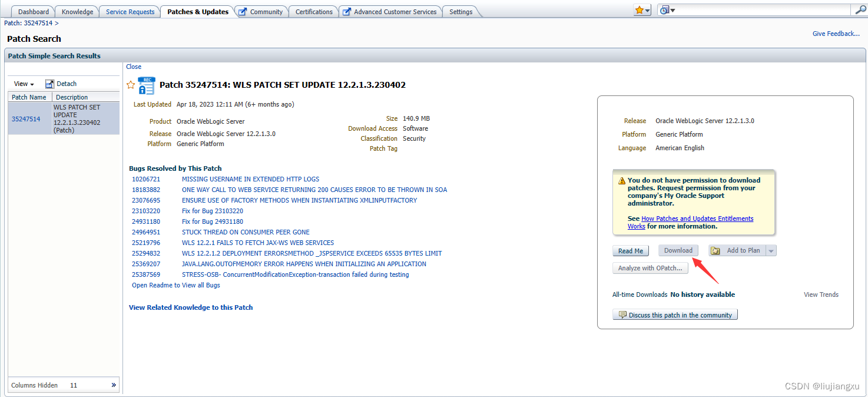Image resolution: width=868 pixels, height=397 pixels.
Task: Open View Related Knowledge to this Patch
Action: 191,307
